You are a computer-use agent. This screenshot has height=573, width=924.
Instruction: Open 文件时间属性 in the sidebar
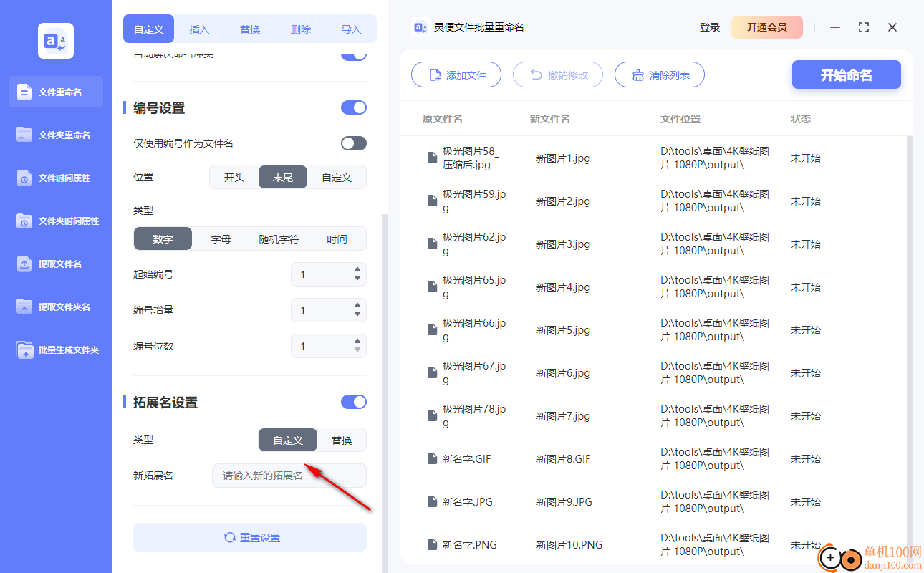coord(56,178)
